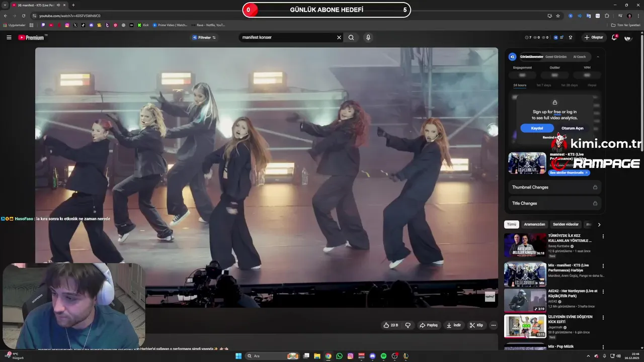The image size is (644, 362).
Task: Create a clip with Klip button
Action: pos(476,325)
